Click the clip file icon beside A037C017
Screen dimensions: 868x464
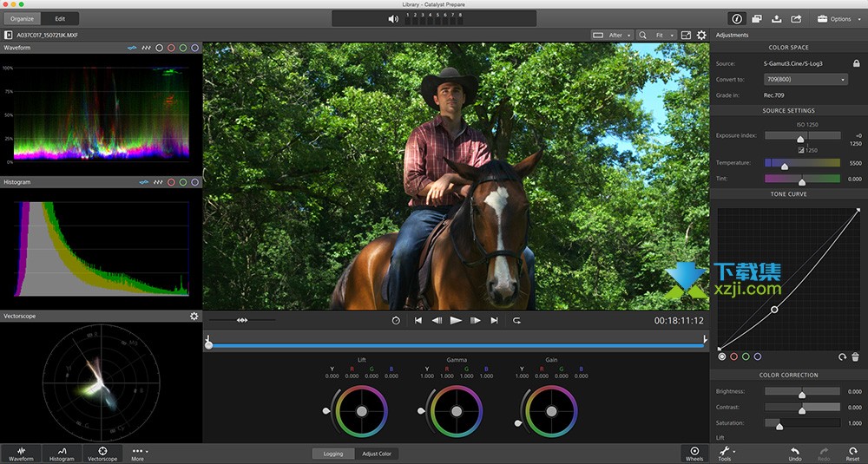tap(9, 35)
